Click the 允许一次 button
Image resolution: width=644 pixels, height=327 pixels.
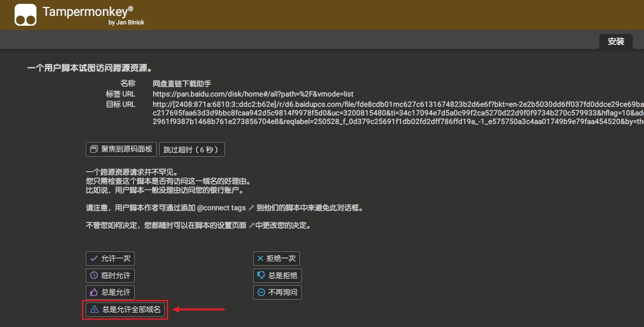pos(110,258)
